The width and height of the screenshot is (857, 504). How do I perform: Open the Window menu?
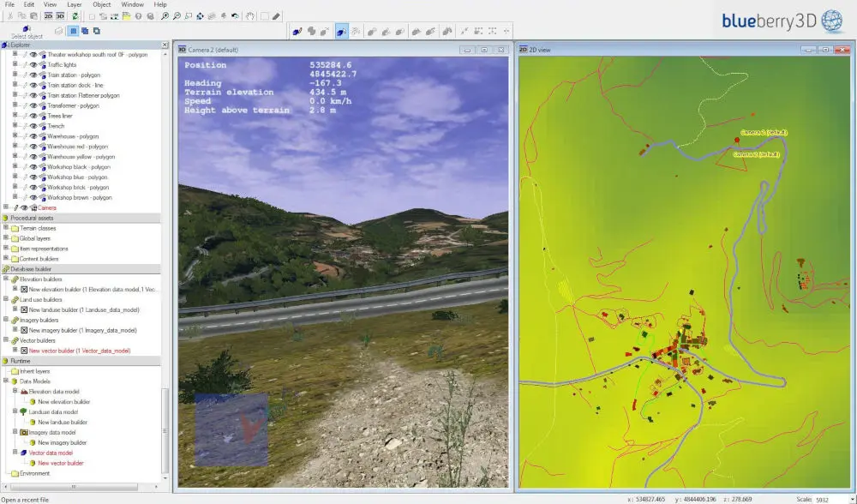tap(132, 4)
